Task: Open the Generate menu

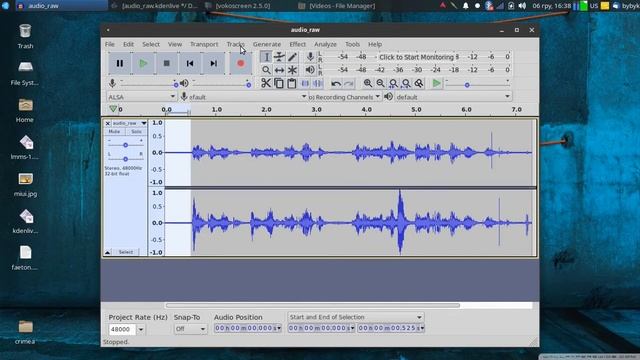Action: tap(267, 44)
